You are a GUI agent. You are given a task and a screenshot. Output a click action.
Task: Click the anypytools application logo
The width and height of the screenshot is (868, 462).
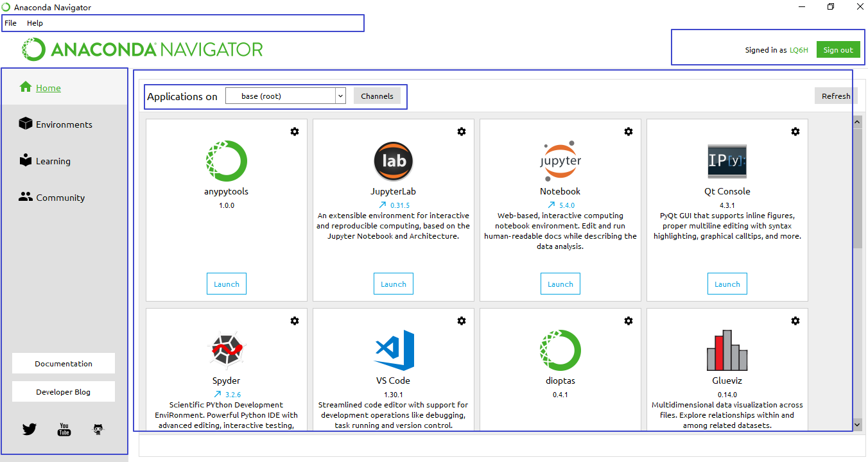point(227,161)
